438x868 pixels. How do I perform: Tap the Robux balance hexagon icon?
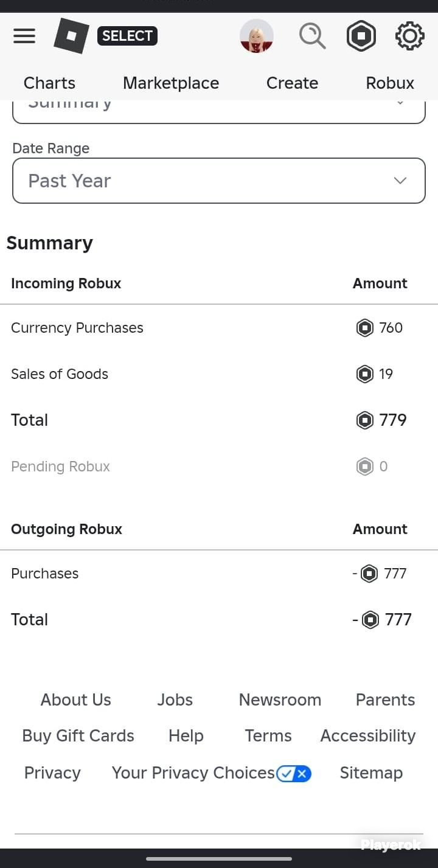pyautogui.click(x=361, y=36)
